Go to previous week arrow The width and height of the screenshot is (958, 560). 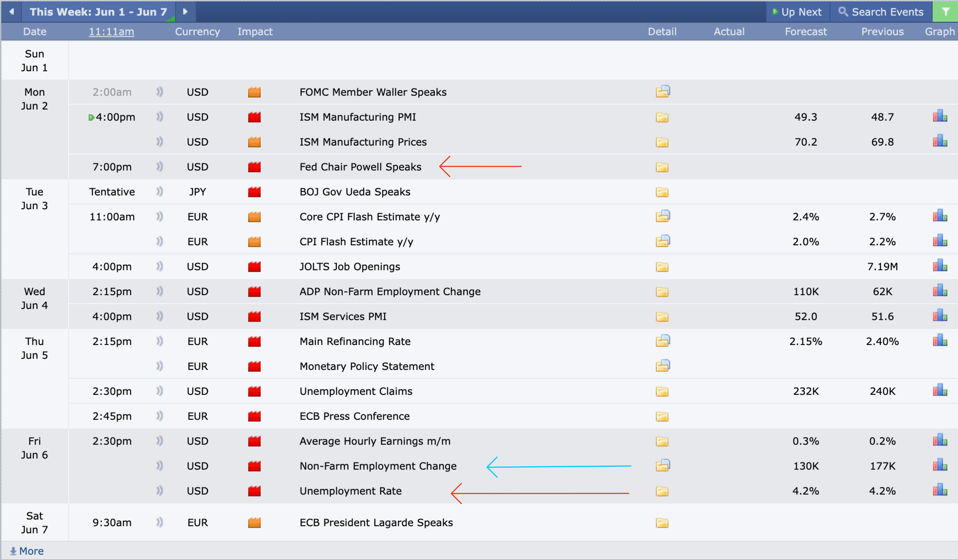click(11, 12)
